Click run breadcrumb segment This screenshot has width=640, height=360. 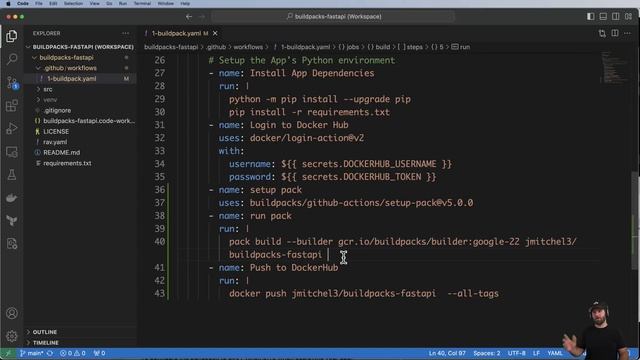461,47
